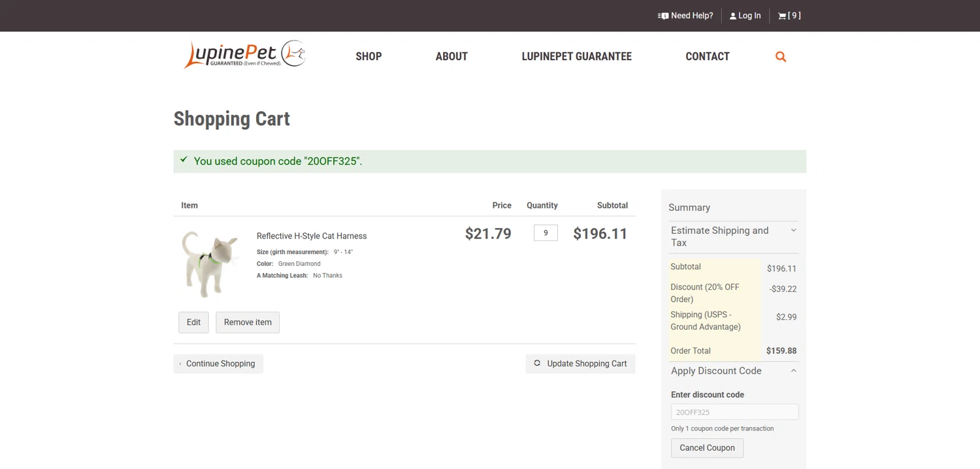
Task: Click Update Shopping Cart
Action: [x=580, y=364]
